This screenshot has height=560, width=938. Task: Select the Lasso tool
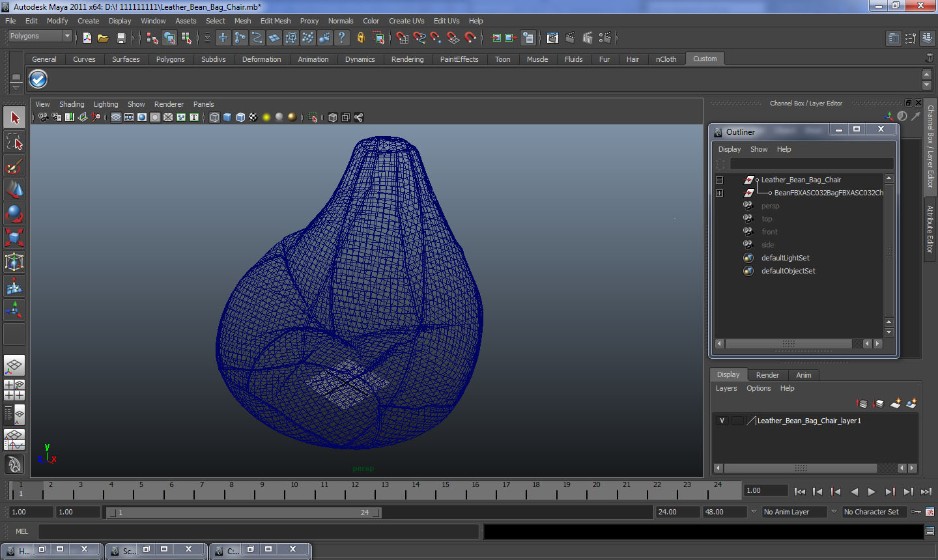click(x=14, y=141)
